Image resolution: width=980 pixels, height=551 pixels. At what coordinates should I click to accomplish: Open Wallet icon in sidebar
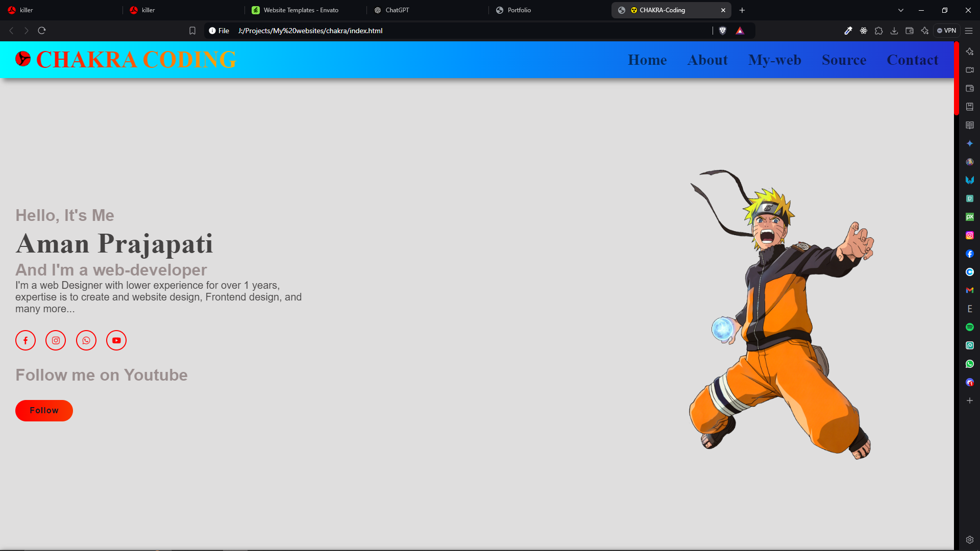(970, 88)
